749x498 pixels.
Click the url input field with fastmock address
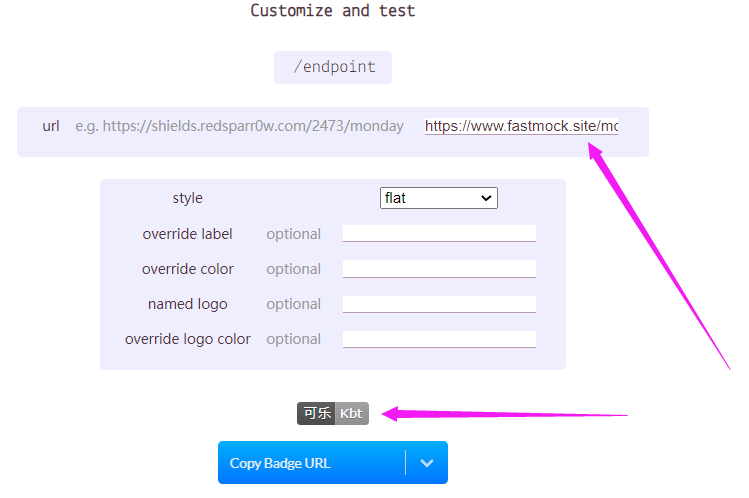[x=521, y=126]
